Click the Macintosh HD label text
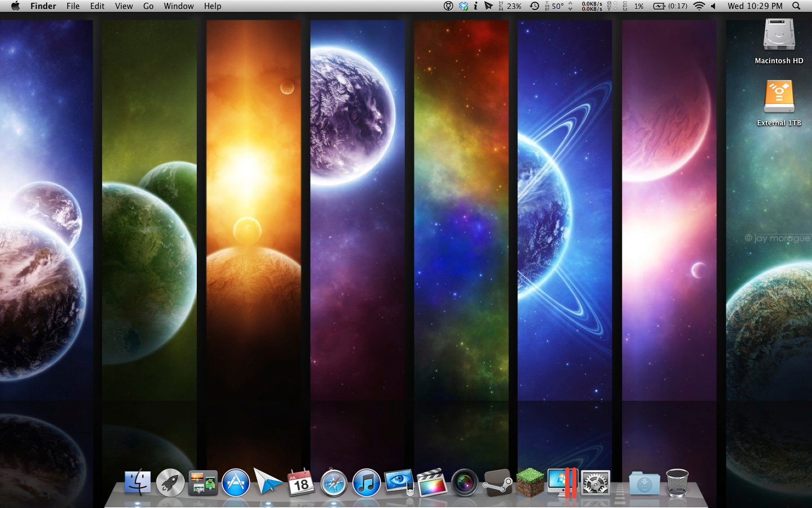The height and width of the screenshot is (508, 812). click(x=779, y=61)
